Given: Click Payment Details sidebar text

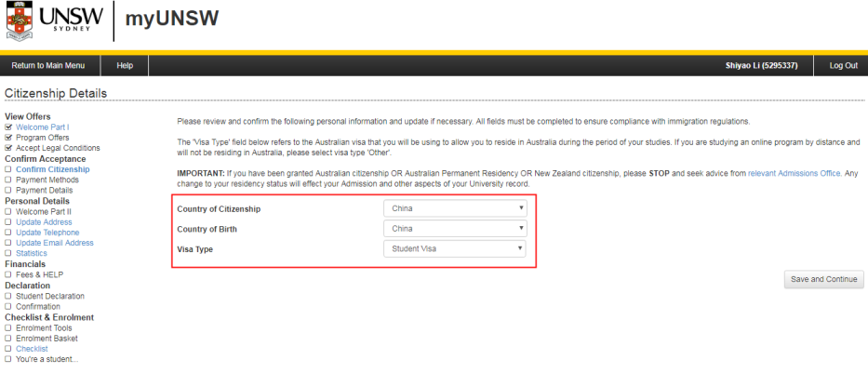Looking at the screenshot, I should tap(45, 191).
